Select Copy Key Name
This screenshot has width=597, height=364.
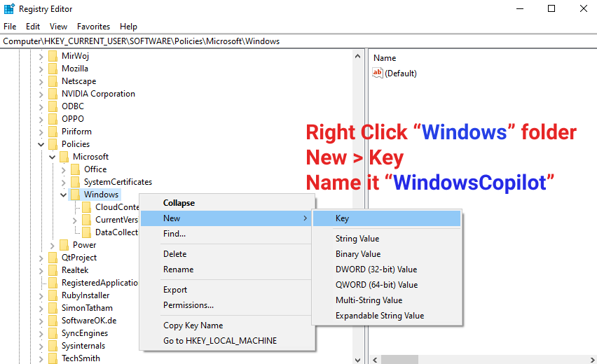[x=226, y=325]
